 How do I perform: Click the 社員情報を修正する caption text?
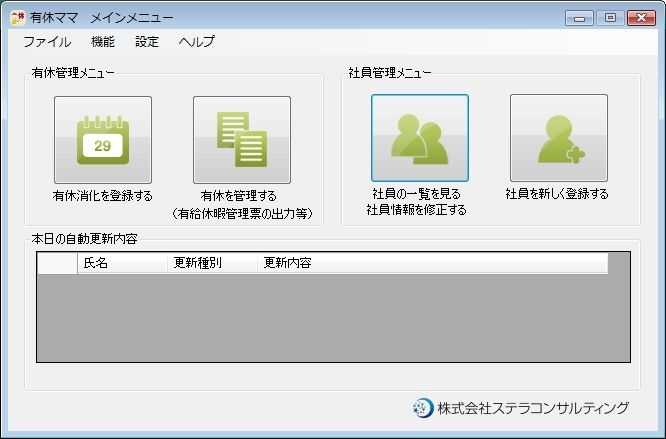click(417, 210)
